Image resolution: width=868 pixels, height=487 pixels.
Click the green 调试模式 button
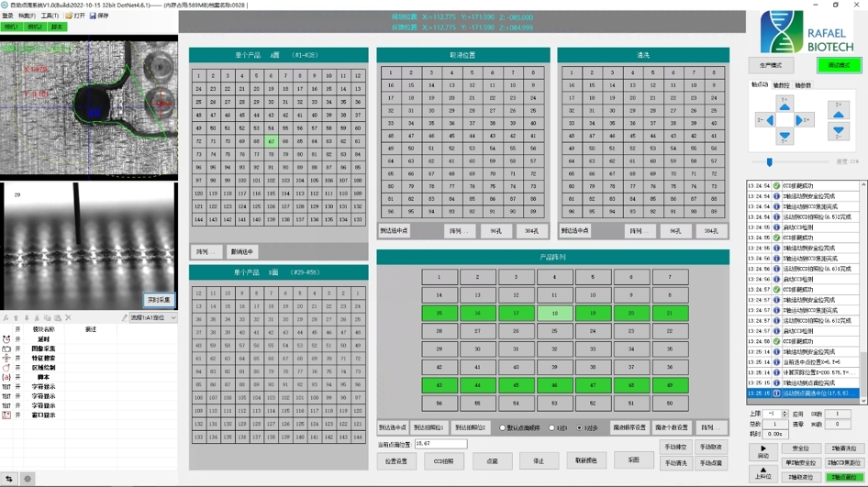pyautogui.click(x=839, y=65)
